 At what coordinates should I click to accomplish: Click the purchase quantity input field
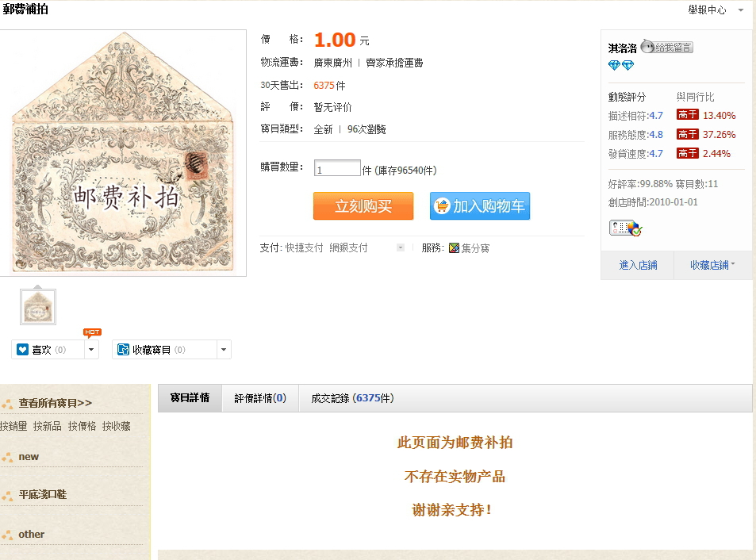(x=337, y=169)
